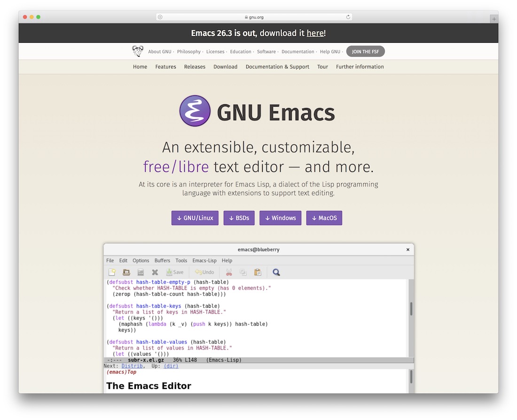
Task: Click the hash-table-keys function name
Action: point(158,306)
